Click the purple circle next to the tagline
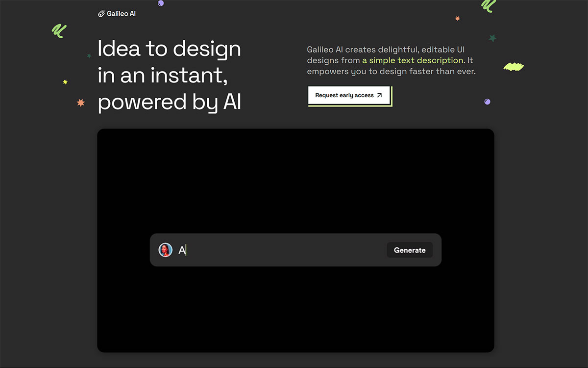This screenshot has width=588, height=368. [x=487, y=102]
